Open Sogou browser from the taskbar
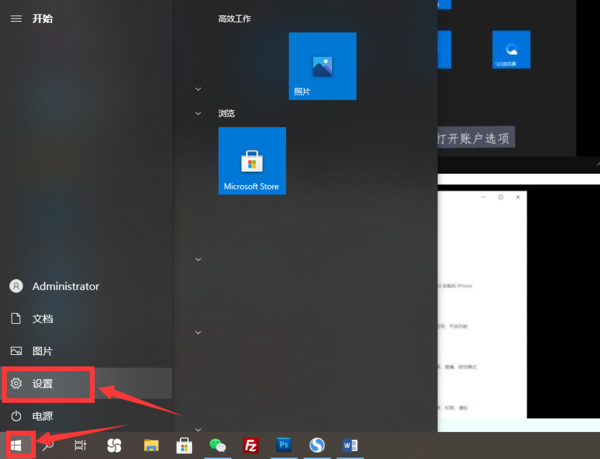600x459 pixels. [317, 445]
